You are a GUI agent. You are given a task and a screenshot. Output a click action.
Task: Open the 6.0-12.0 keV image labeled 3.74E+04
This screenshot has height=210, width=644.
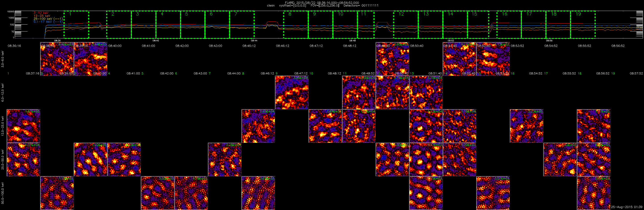(392, 92)
